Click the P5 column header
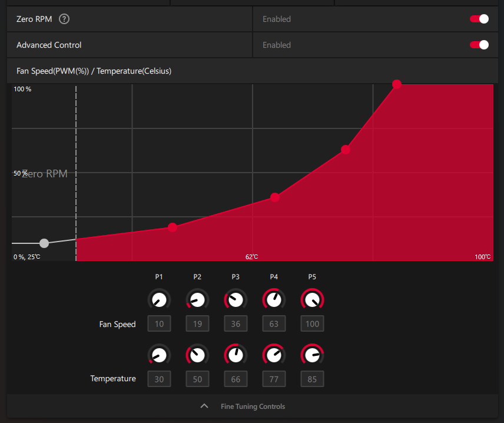 [312, 277]
